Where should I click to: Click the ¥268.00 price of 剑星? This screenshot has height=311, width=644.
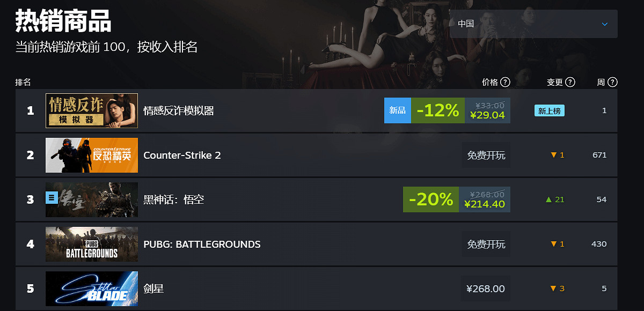click(x=486, y=289)
